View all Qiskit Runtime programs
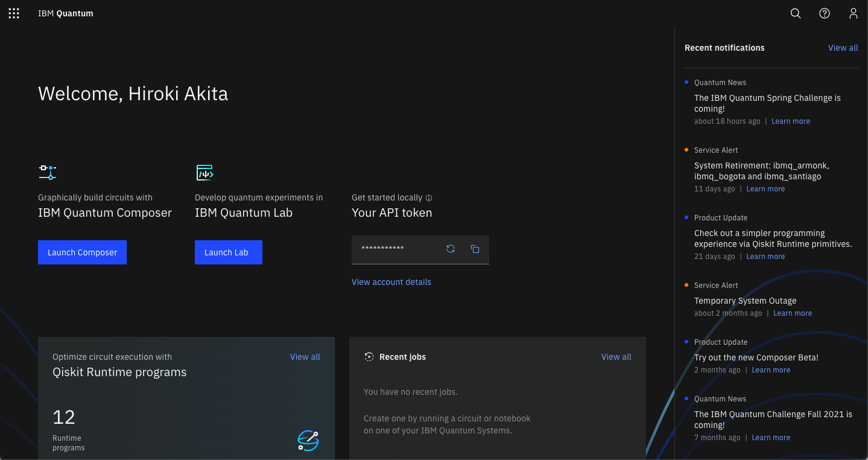The height and width of the screenshot is (460, 868). click(305, 357)
